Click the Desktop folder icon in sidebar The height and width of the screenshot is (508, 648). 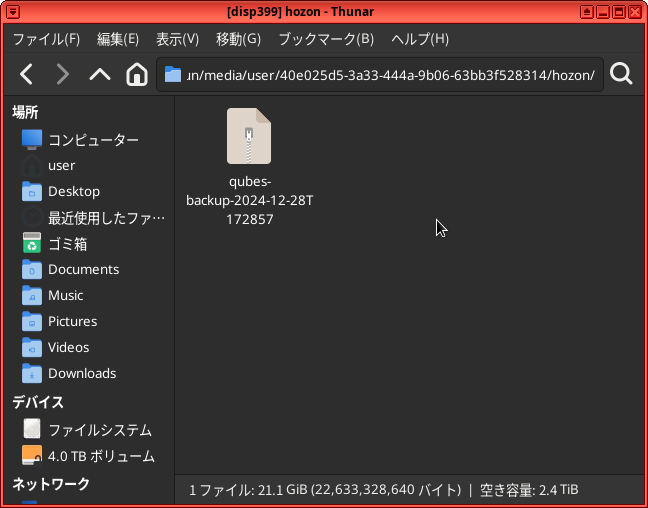[32, 191]
